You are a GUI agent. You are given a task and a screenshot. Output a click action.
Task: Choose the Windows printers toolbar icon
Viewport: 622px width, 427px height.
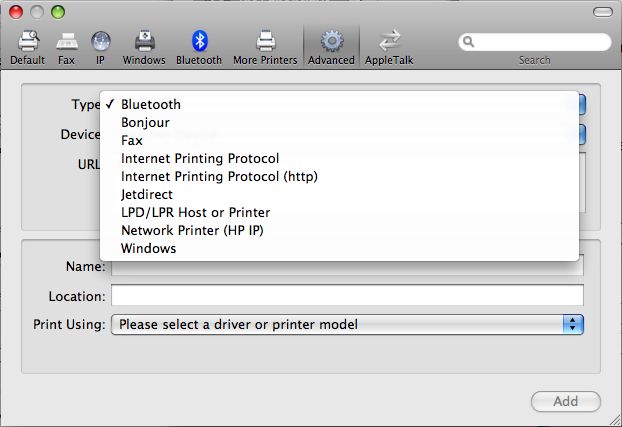pos(144,40)
